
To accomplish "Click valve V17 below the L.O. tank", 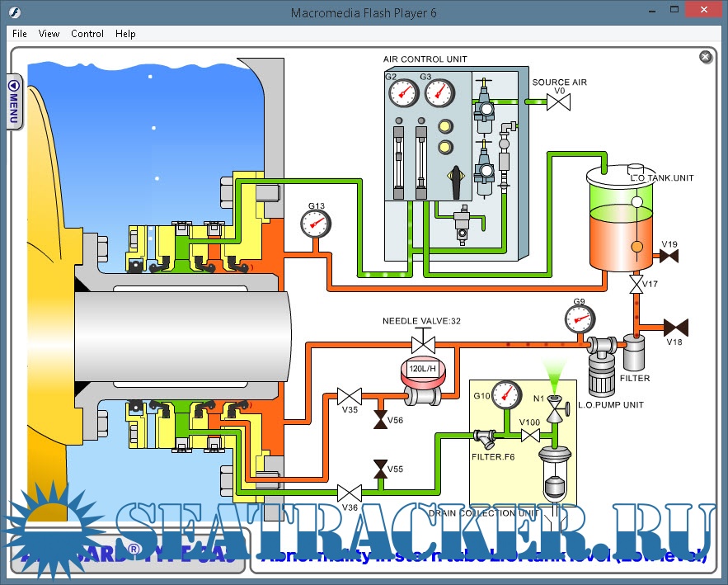I will tap(635, 285).
